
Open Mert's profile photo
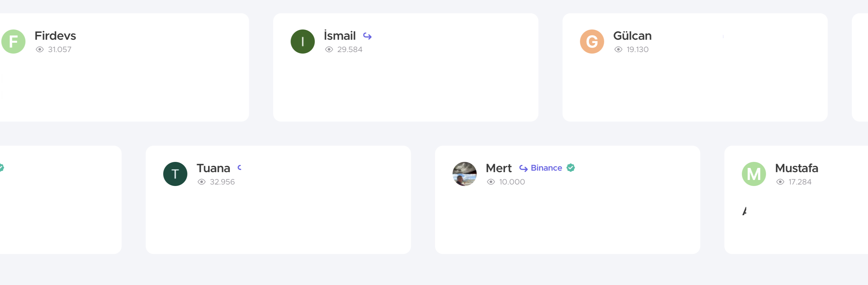(464, 174)
